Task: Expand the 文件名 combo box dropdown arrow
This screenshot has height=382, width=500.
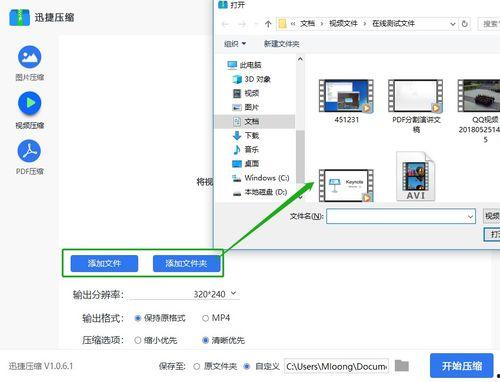Action: tap(470, 217)
